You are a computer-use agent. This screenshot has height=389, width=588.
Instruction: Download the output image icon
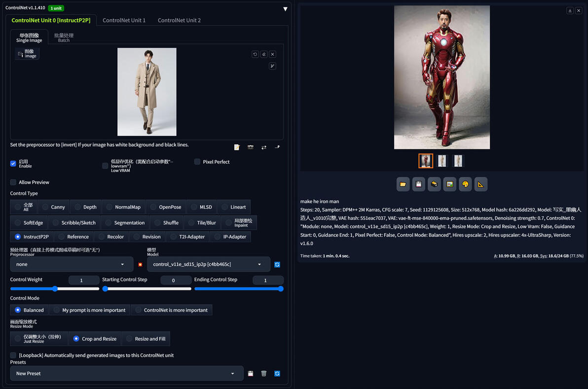coord(570,10)
